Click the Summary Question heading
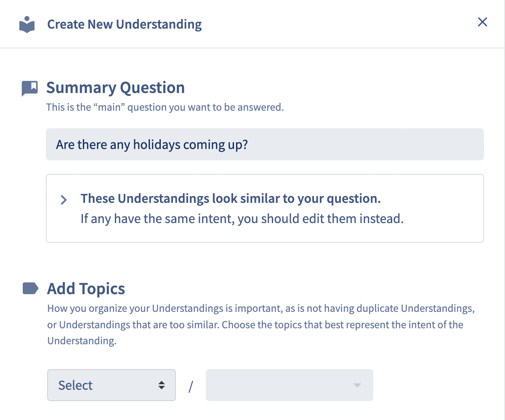The width and height of the screenshot is (505, 420). coord(115,88)
